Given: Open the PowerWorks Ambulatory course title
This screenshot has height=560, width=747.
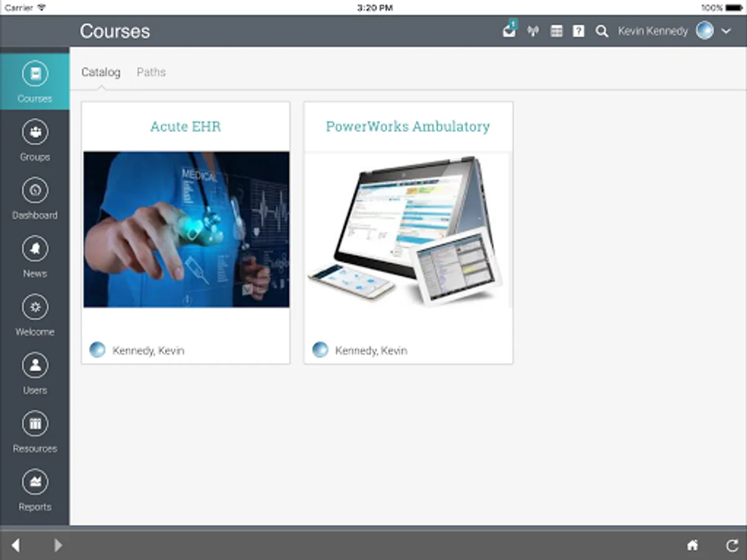Looking at the screenshot, I should (x=408, y=126).
